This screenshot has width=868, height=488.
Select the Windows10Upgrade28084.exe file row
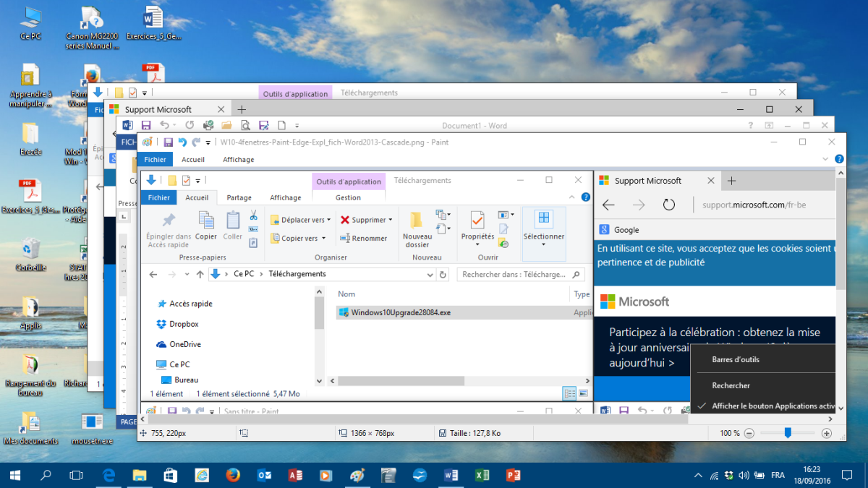[x=464, y=312]
